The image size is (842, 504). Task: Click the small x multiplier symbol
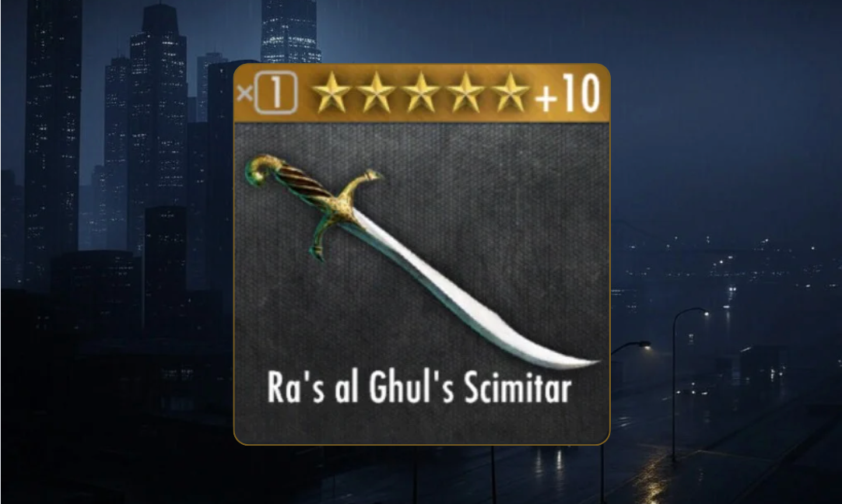click(x=245, y=94)
